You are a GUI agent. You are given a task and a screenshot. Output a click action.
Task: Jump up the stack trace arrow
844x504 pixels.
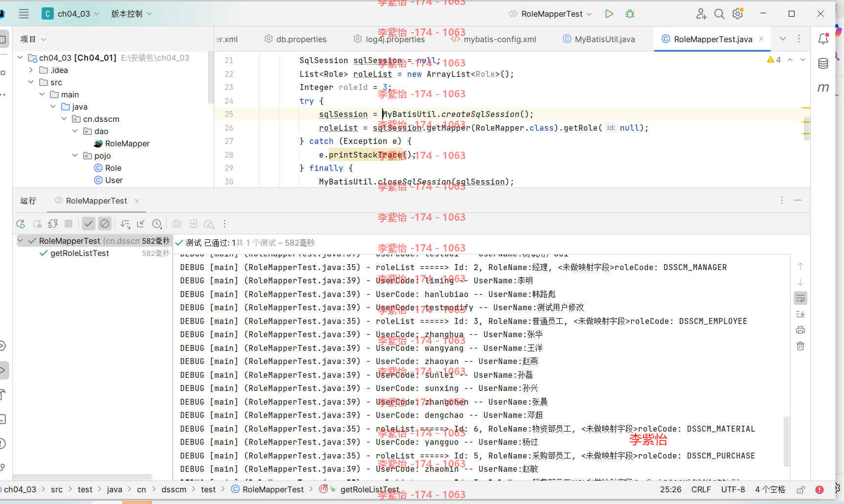(x=800, y=266)
